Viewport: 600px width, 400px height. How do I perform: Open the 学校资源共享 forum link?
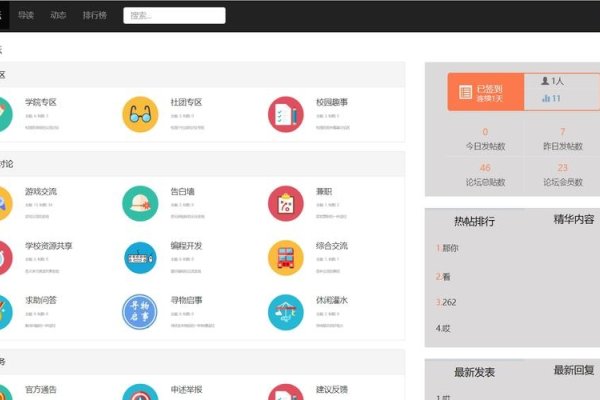pos(49,246)
